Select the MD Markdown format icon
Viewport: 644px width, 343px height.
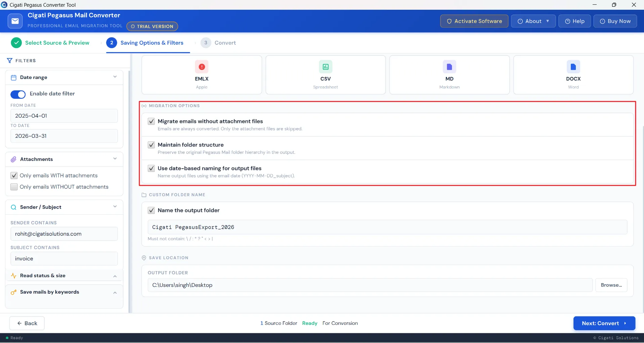click(449, 67)
